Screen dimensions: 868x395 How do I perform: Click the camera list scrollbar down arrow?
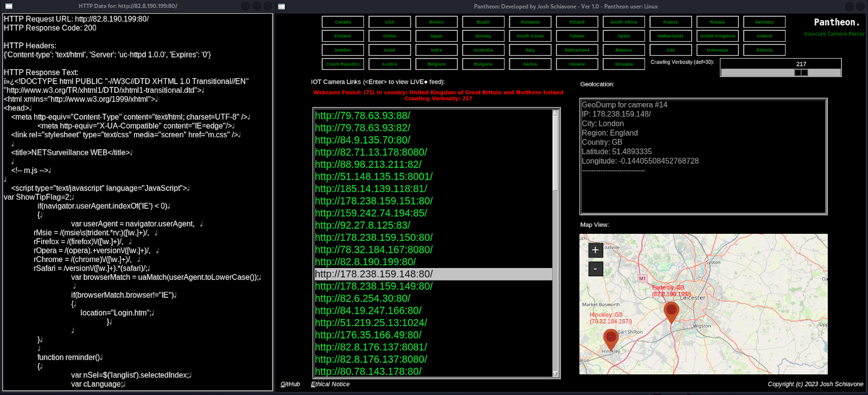pos(555,373)
